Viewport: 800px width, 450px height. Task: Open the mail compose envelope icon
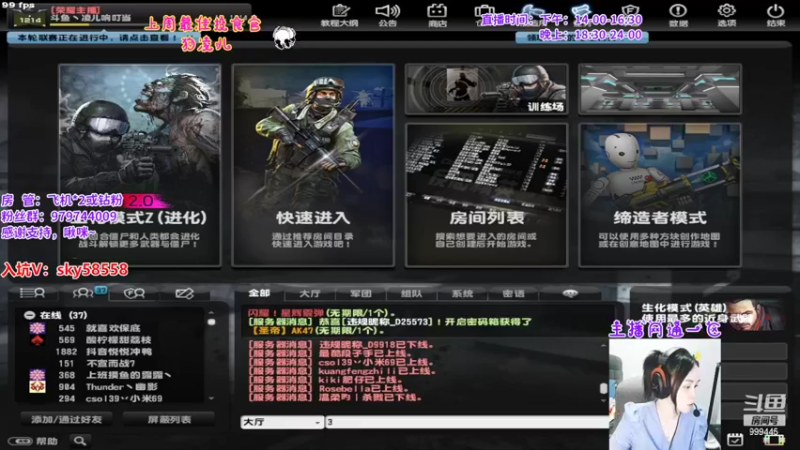pyautogui.click(x=184, y=293)
